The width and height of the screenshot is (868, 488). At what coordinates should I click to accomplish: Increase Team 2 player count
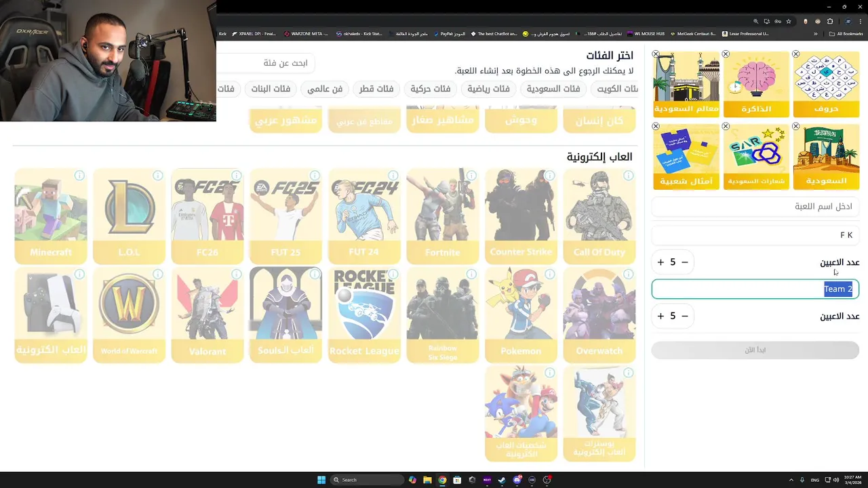click(x=660, y=316)
